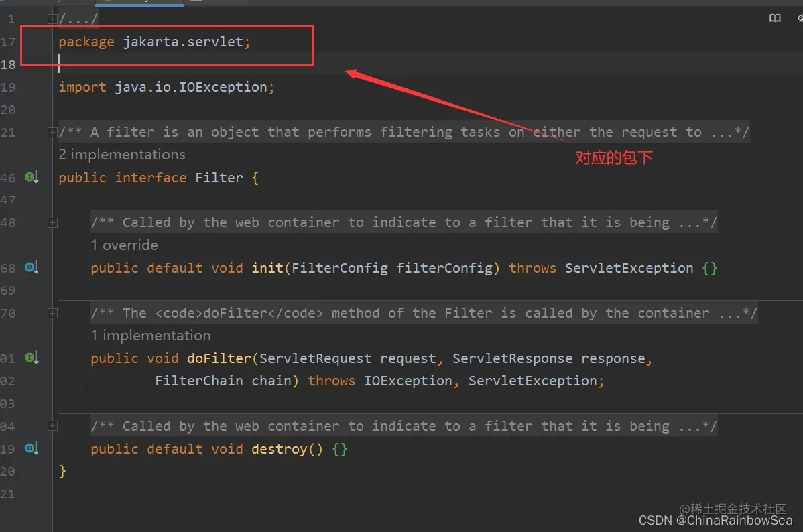The image size is (803, 532).
Task: Click the 'import' keyword
Action: (x=82, y=87)
